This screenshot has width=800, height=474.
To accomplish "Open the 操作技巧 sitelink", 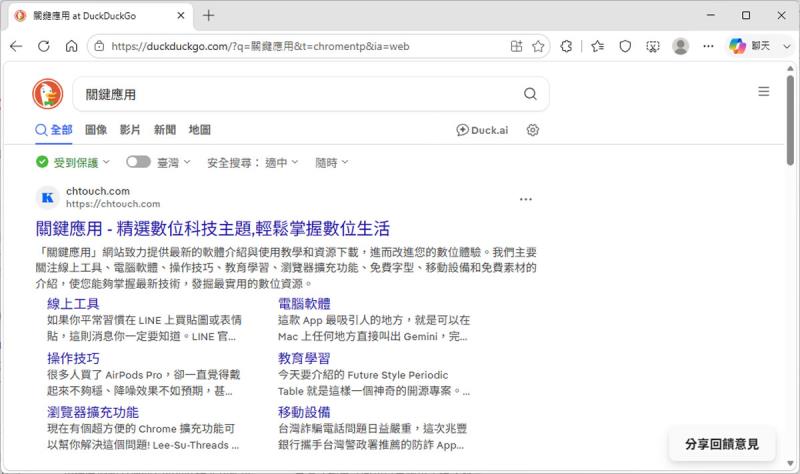I will click(x=73, y=358).
